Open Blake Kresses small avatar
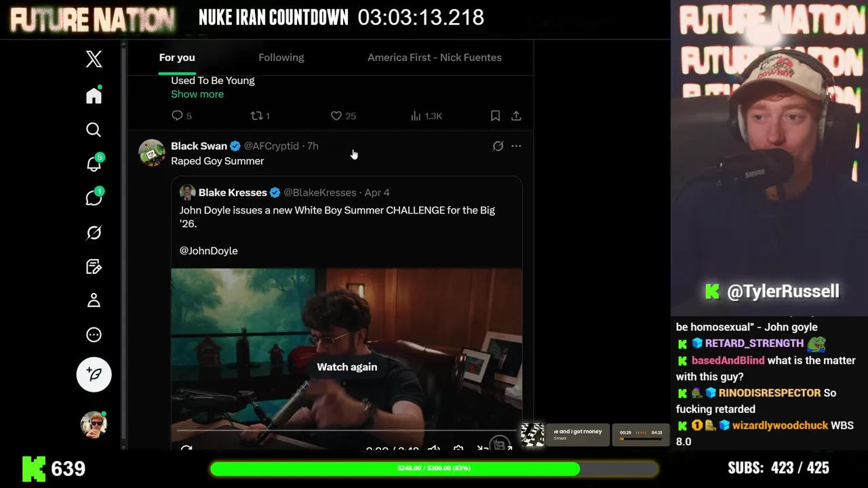 [187, 192]
